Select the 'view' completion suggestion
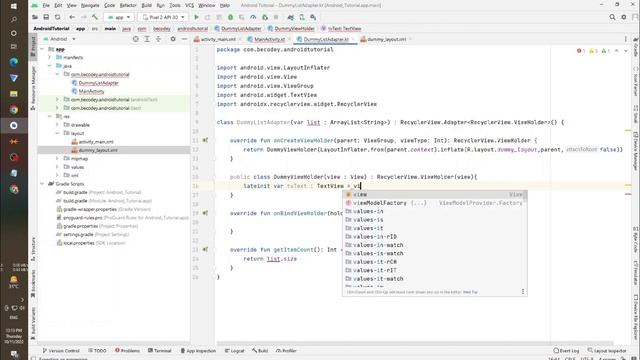This screenshot has height=360, width=640. coord(434,194)
